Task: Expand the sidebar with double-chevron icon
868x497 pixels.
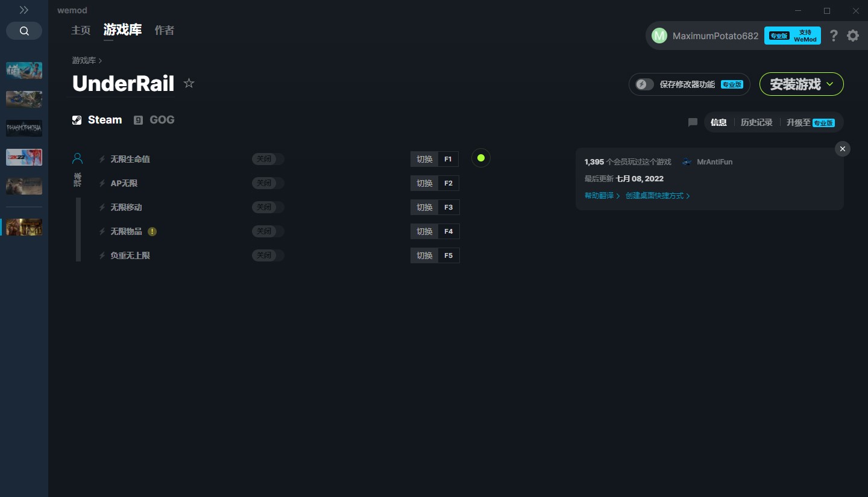Action: pyautogui.click(x=24, y=10)
